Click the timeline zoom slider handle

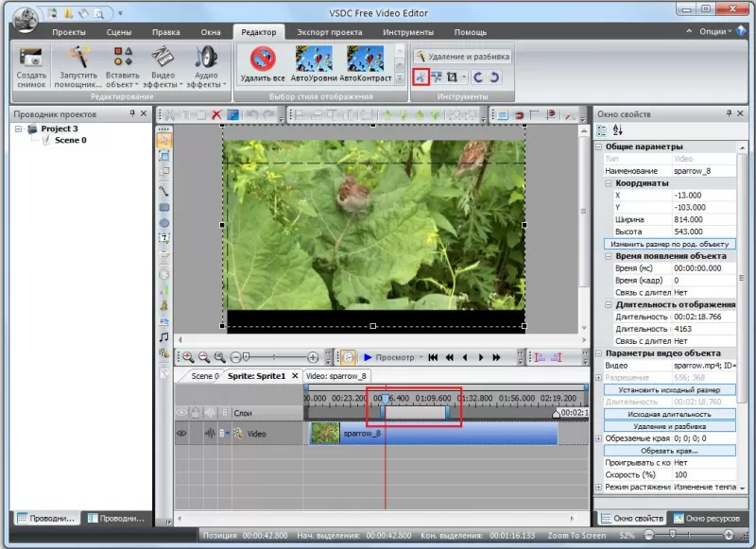pyautogui.click(x=246, y=357)
